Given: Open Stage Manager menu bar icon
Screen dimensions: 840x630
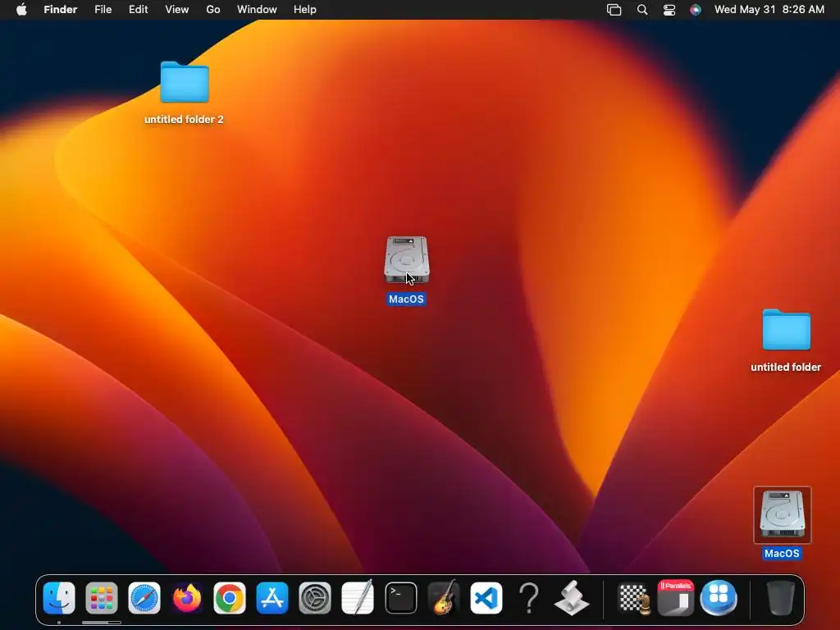Looking at the screenshot, I should 614,10.
